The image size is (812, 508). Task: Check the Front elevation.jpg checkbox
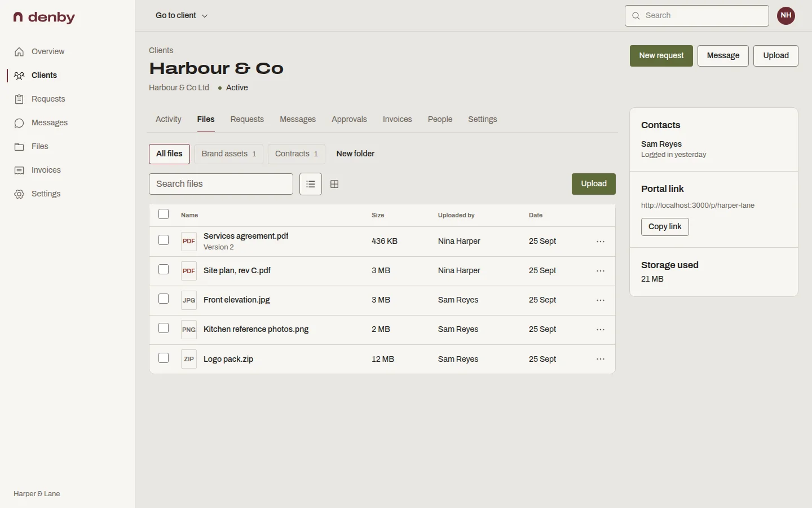coord(164,299)
